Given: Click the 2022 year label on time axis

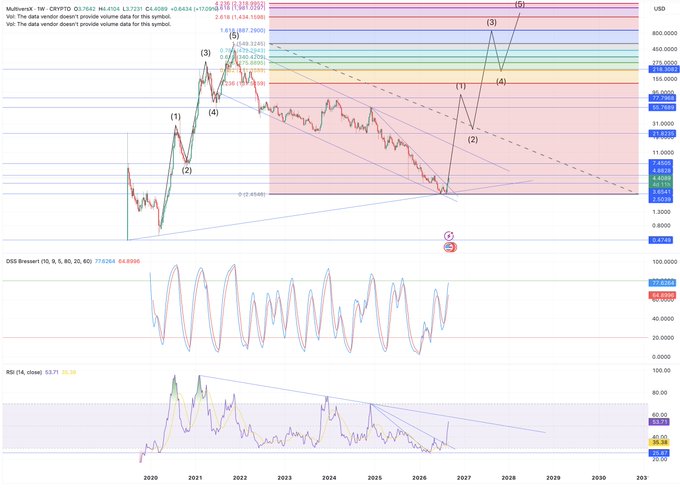Looking at the screenshot, I should point(240,478).
